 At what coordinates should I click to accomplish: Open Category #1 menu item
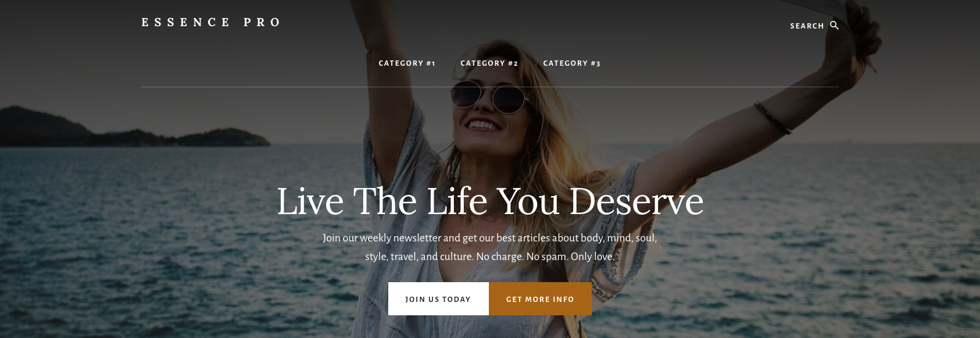pyautogui.click(x=407, y=63)
